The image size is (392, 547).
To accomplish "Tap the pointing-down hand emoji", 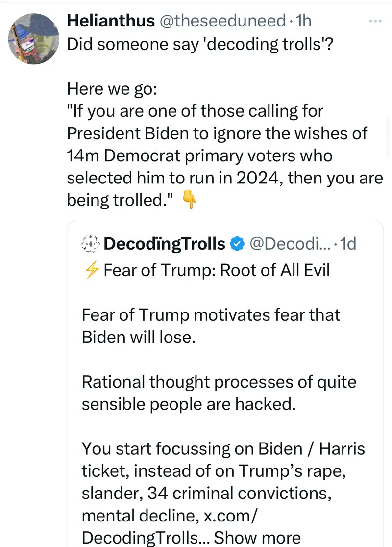I will coord(189,201).
